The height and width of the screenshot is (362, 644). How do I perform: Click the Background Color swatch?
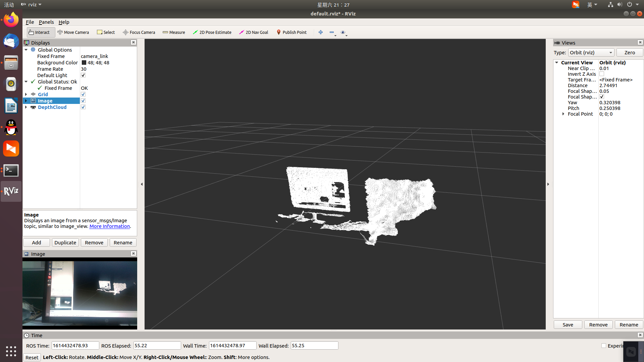pyautogui.click(x=84, y=63)
